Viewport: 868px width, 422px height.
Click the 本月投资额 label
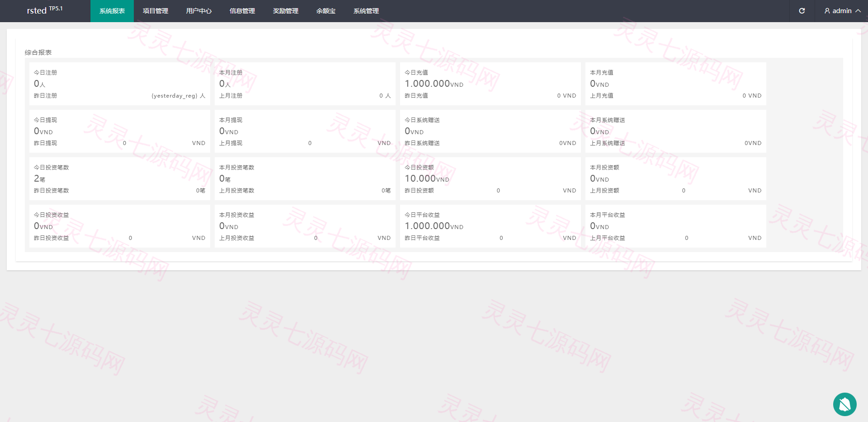point(604,167)
